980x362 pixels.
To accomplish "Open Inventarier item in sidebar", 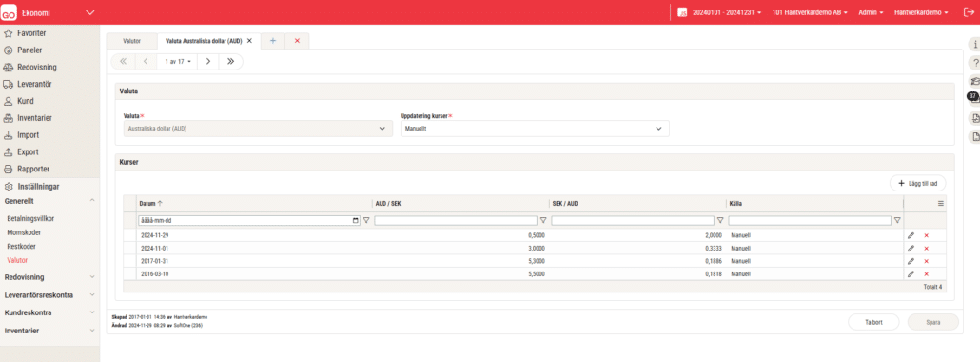I will pyautogui.click(x=34, y=118).
